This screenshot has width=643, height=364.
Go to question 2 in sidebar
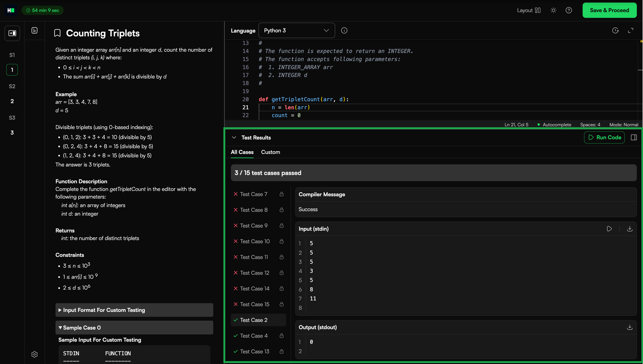pos(12,101)
